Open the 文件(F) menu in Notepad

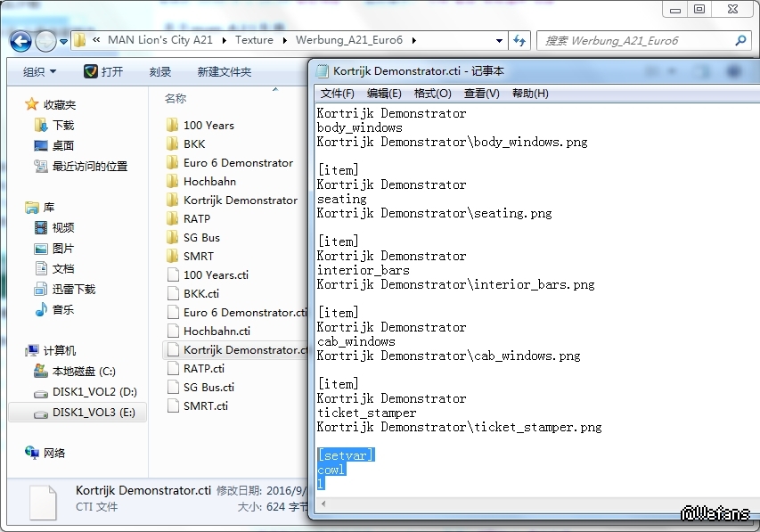click(x=337, y=93)
